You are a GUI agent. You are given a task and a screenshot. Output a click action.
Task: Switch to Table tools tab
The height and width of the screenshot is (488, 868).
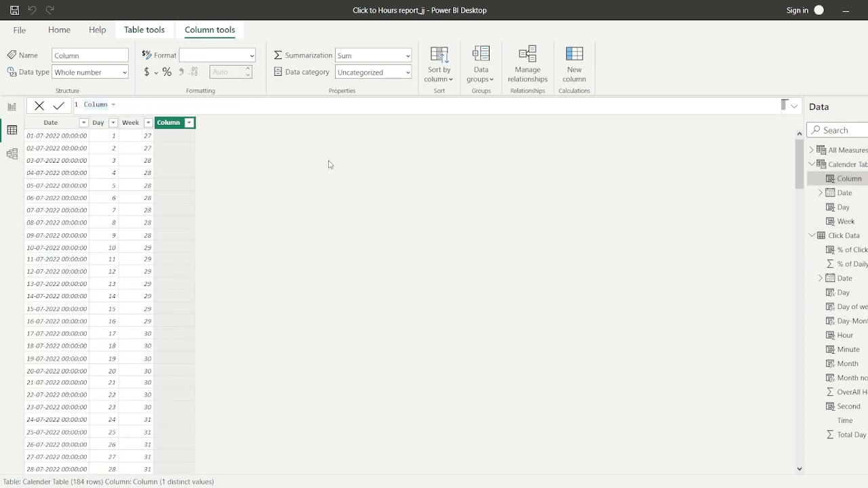tap(144, 30)
